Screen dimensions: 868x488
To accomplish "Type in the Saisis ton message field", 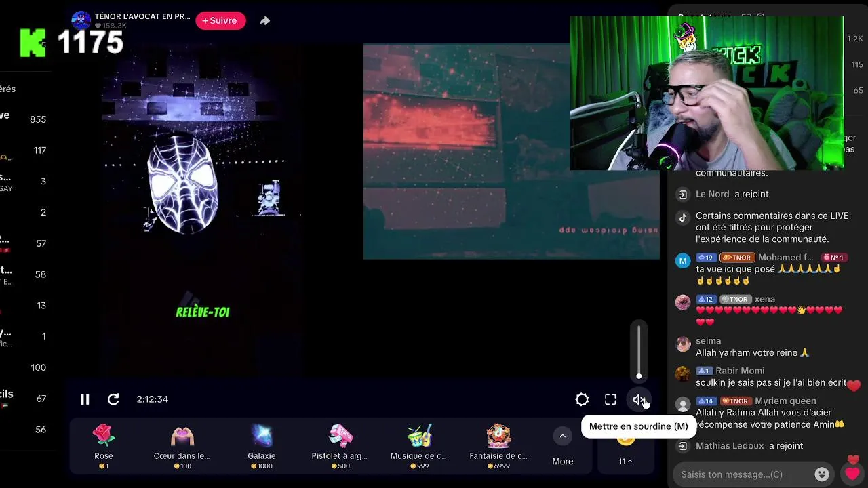I will 743,474.
